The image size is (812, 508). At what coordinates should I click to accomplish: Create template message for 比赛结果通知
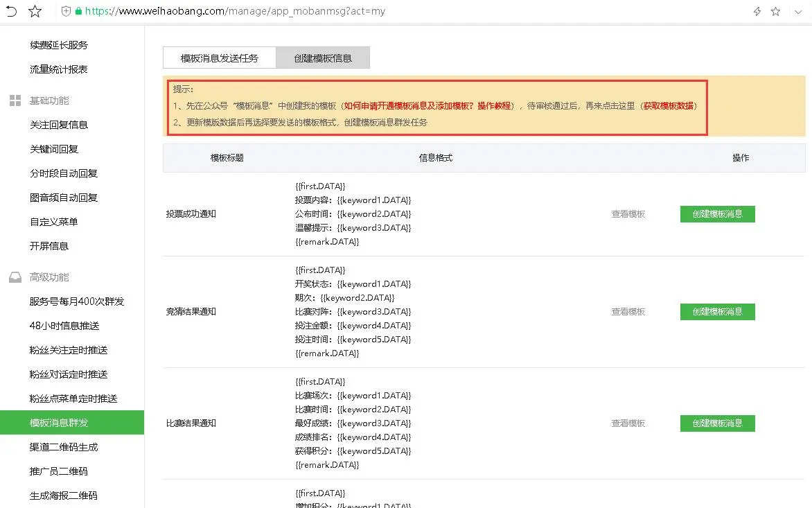[x=717, y=423]
